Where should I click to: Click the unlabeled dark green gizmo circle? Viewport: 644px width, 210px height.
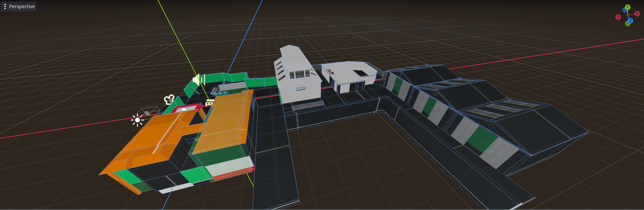tap(627, 24)
